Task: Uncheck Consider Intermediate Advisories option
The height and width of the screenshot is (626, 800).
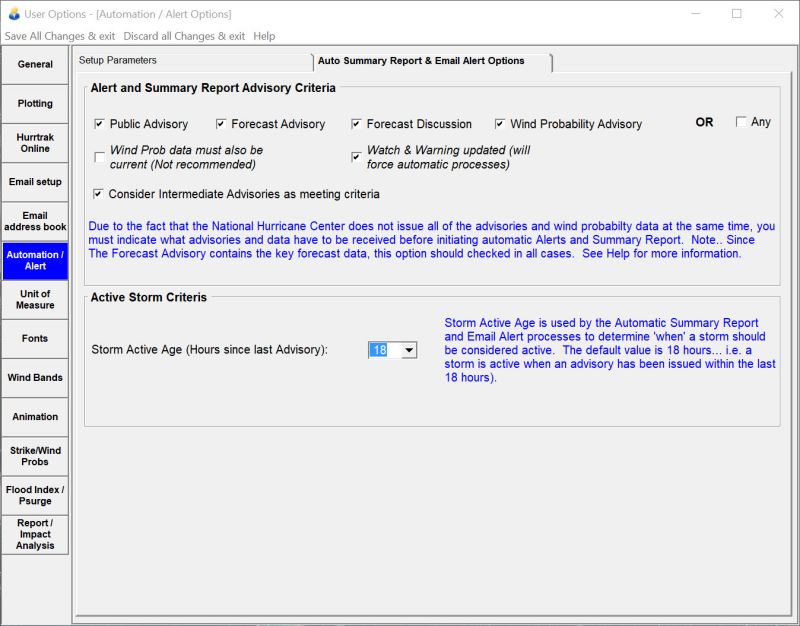Action: (99, 194)
